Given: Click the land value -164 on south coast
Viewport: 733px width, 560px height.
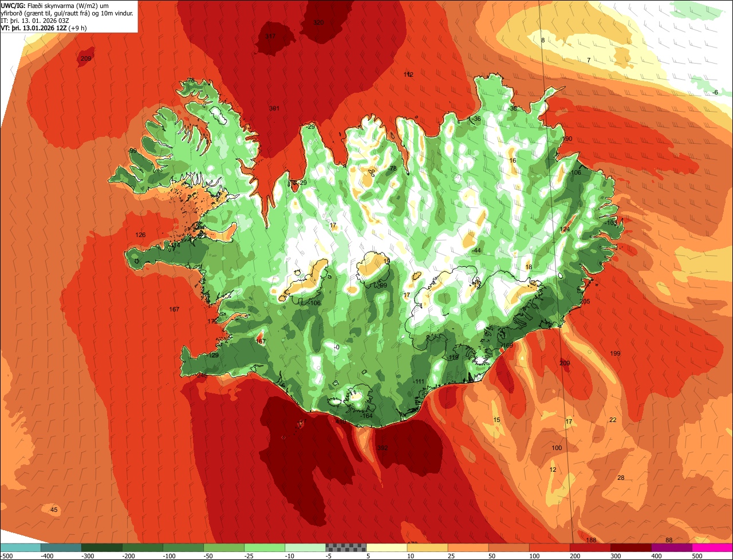Looking at the screenshot, I should pos(366,416).
